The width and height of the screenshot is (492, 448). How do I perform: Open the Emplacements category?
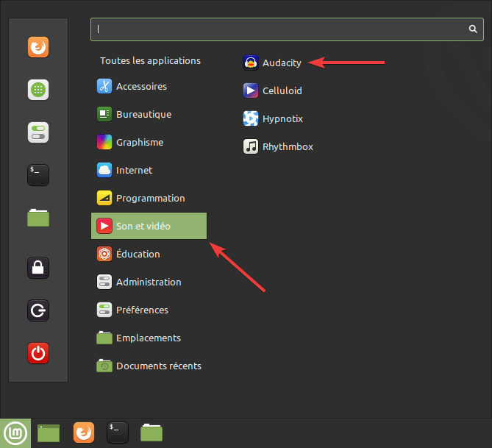pyautogui.click(x=149, y=338)
